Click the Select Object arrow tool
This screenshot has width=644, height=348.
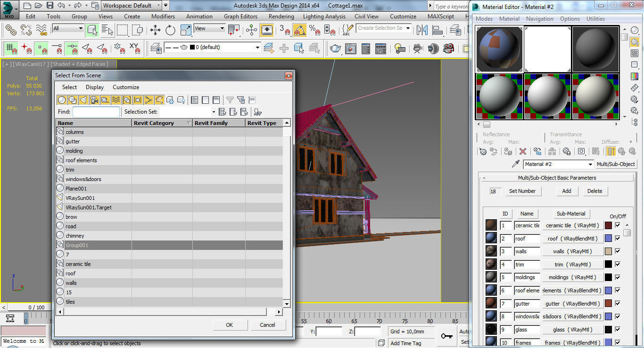coord(92,30)
